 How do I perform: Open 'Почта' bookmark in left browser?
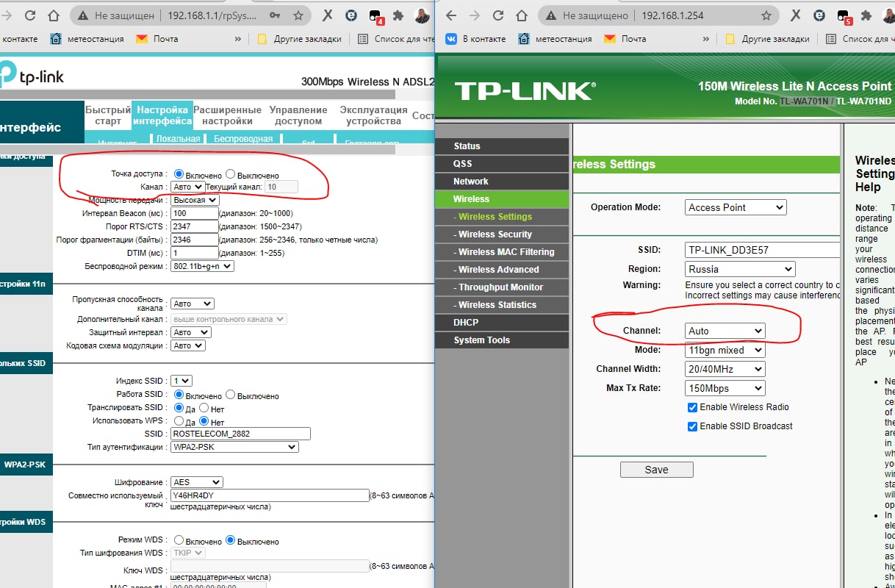pos(157,39)
